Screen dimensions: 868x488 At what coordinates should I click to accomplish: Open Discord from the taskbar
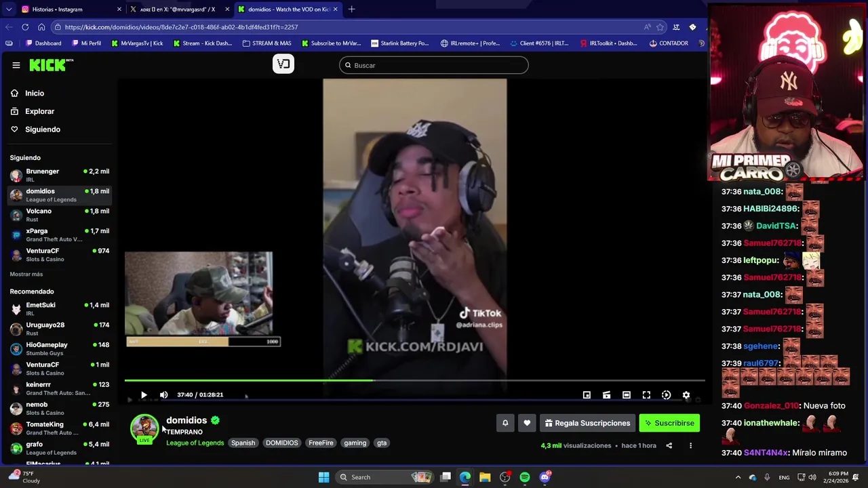tap(545, 477)
